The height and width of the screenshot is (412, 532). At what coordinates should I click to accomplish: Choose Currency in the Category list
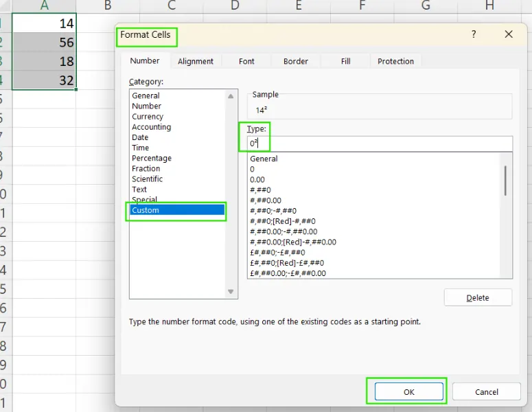click(148, 117)
